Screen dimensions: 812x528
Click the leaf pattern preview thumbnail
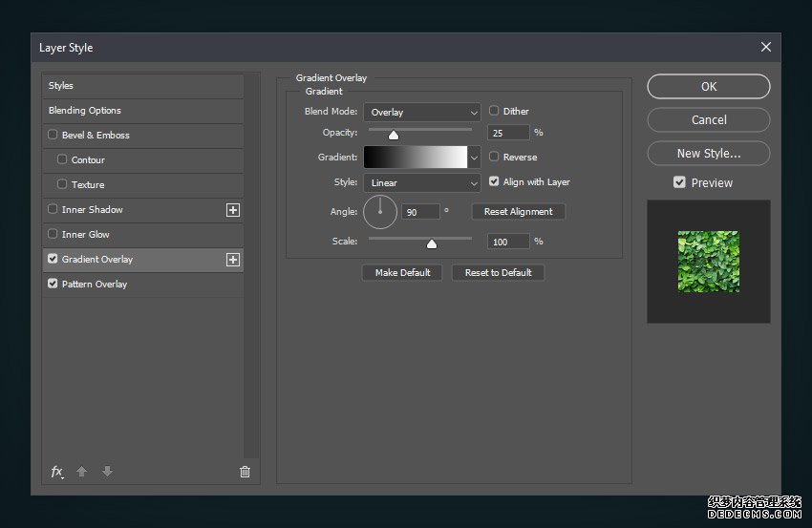click(x=709, y=262)
